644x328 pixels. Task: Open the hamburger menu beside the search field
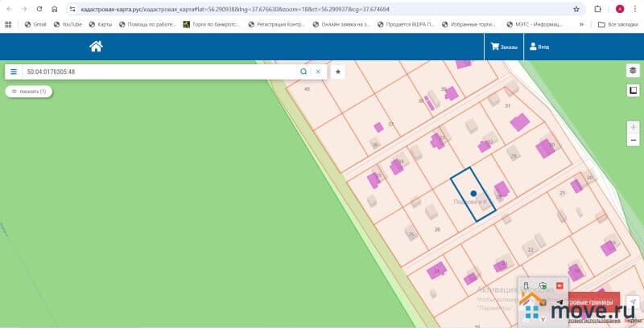pos(14,72)
